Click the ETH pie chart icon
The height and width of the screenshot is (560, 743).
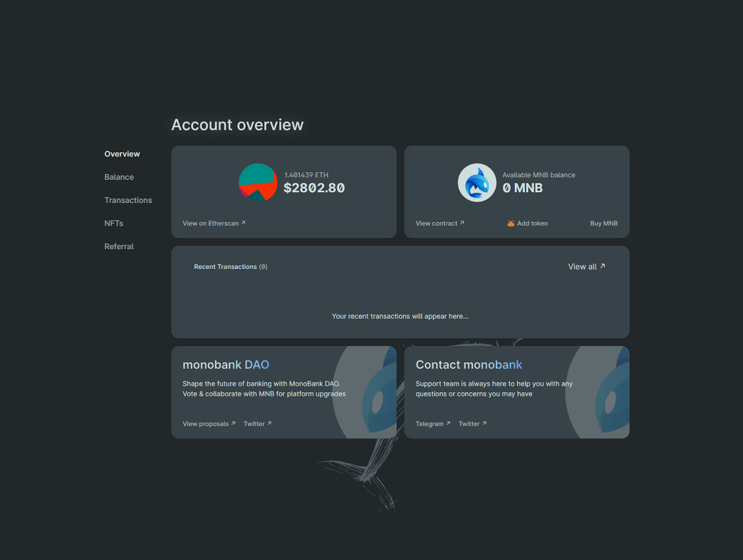(x=258, y=183)
